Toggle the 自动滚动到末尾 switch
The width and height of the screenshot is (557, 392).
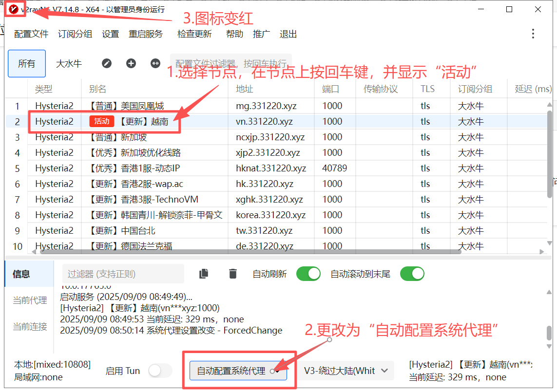[412, 274]
